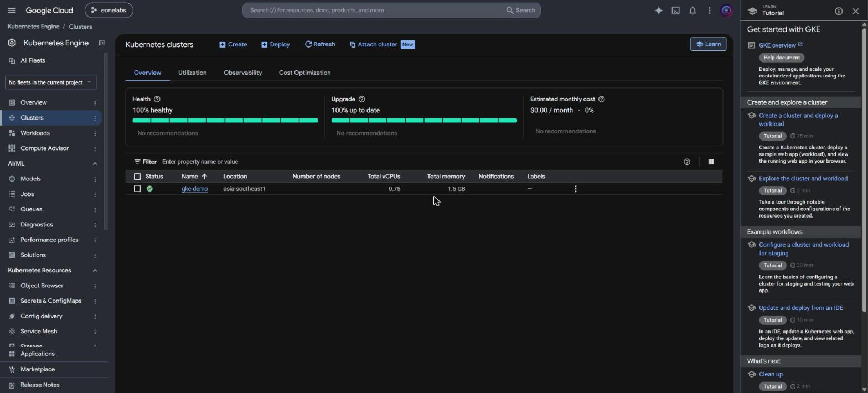This screenshot has height=393, width=868.
Task: Open Secrets & ConfigMaps in sidebar
Action: click(x=51, y=301)
